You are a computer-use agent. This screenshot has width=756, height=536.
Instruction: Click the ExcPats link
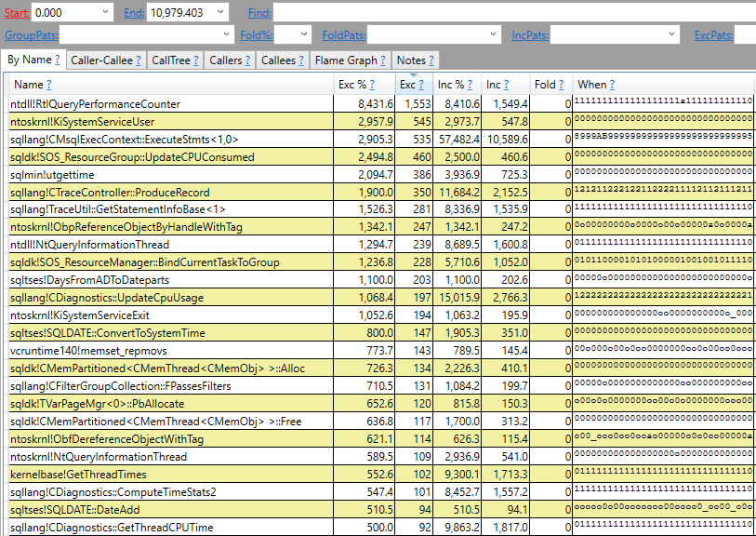(x=713, y=35)
